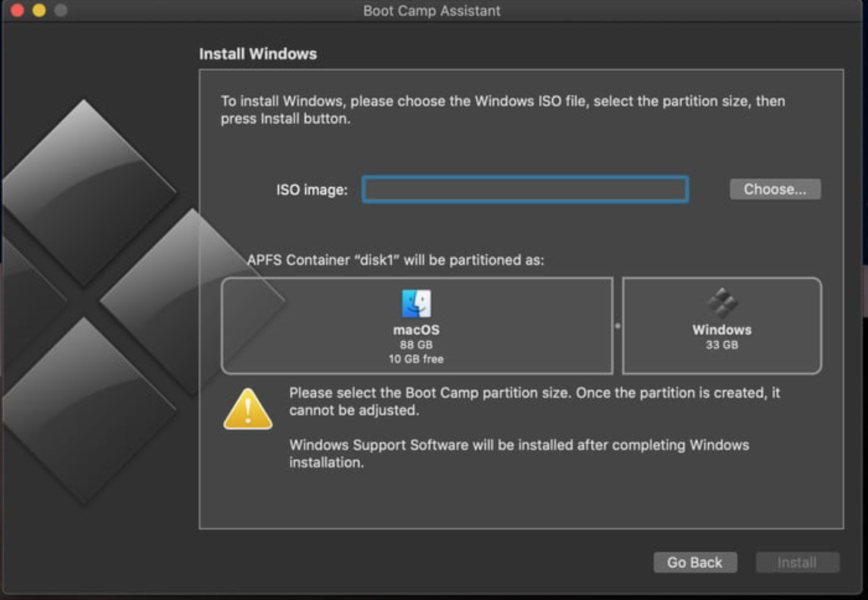Select the Windows 33 GB size label
The width and height of the screenshot is (868, 600).
point(722,345)
